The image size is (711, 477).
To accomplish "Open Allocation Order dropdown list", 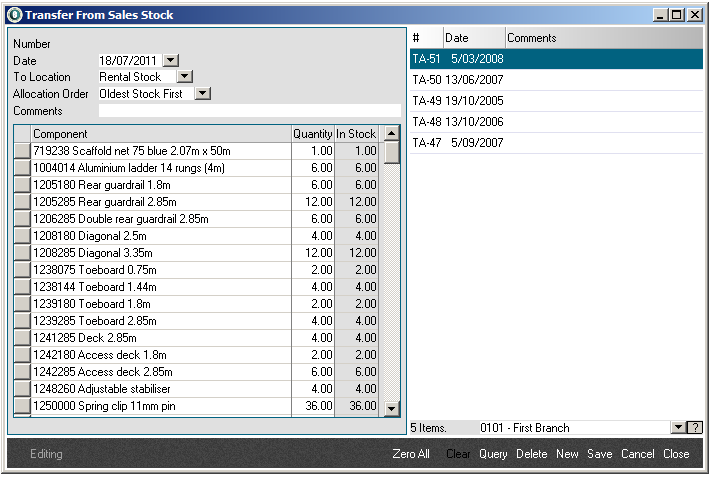I will click(x=203, y=94).
